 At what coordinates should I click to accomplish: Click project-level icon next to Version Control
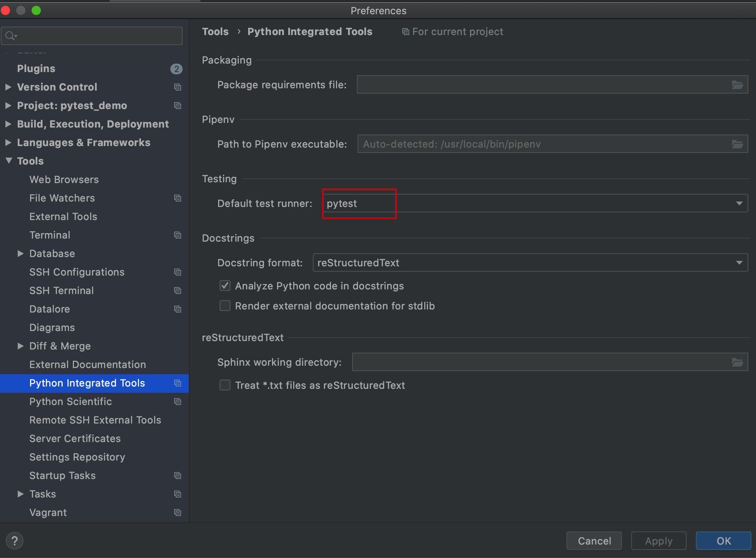177,87
